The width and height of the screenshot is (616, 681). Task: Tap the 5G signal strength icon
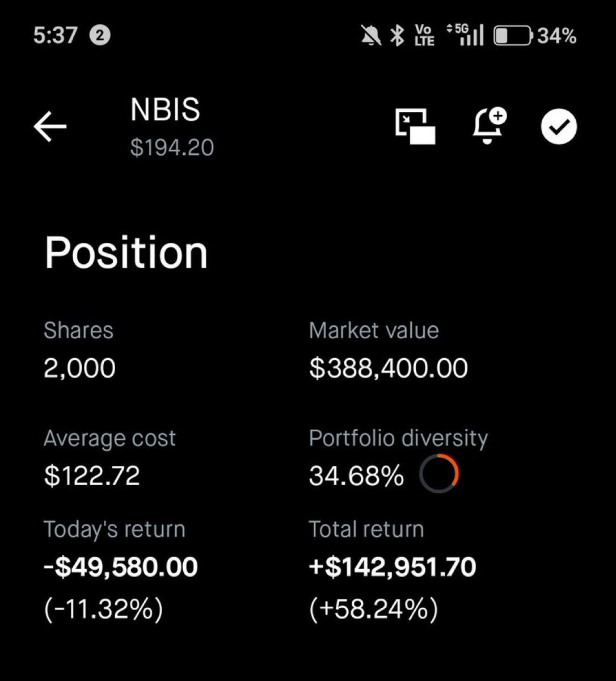click(465, 35)
